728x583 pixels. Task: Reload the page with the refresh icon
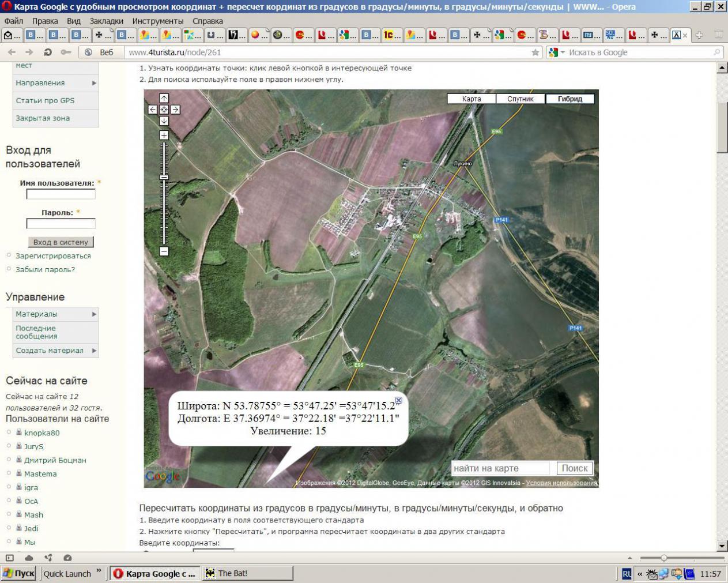(x=48, y=52)
